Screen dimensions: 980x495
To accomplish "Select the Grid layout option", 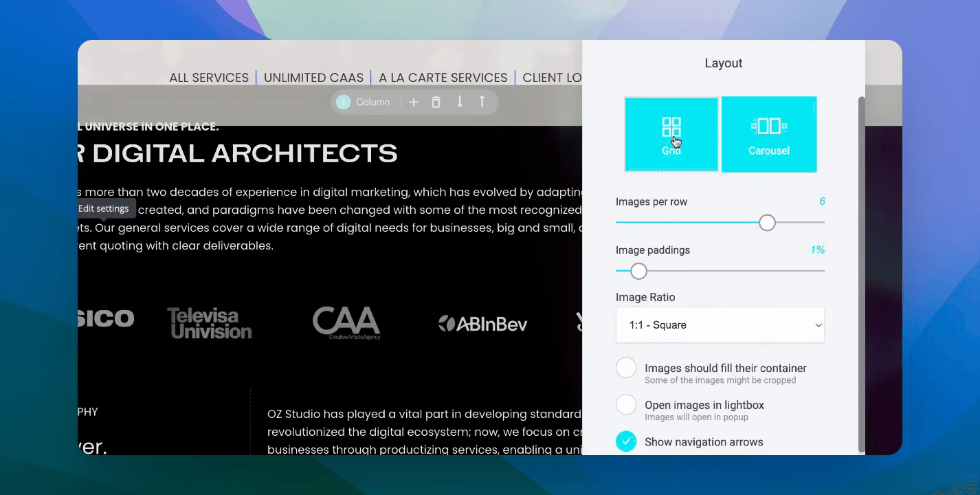I will coord(671,134).
